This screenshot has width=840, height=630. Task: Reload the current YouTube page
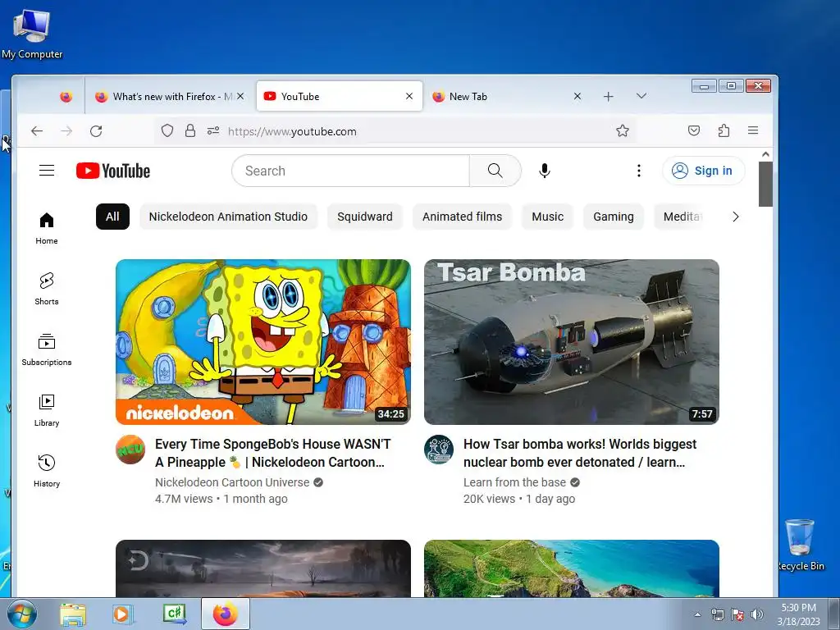click(96, 131)
